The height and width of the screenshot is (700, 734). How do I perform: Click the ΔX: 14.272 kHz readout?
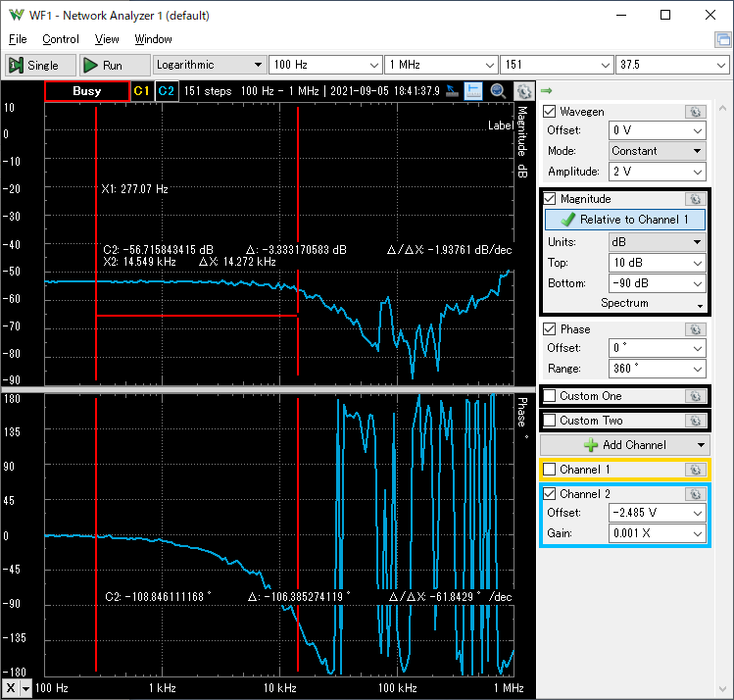pos(237,261)
